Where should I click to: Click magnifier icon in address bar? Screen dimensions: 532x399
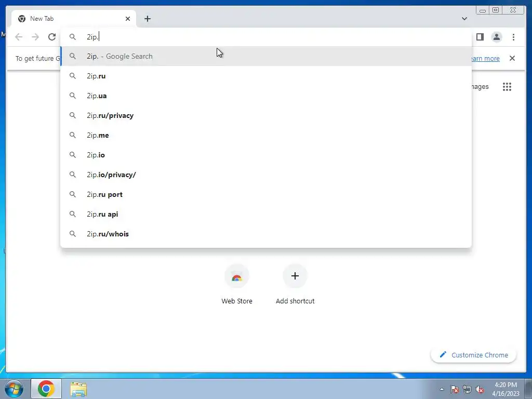click(x=73, y=37)
